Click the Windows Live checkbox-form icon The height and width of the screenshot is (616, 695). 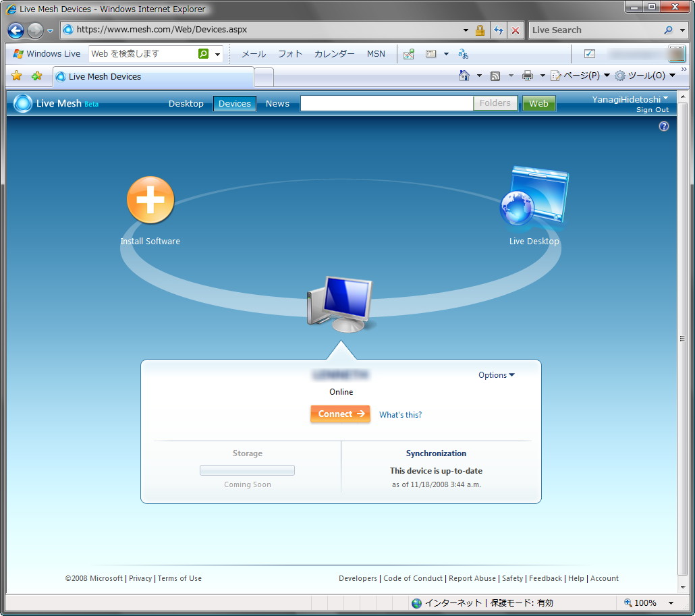[x=590, y=53]
